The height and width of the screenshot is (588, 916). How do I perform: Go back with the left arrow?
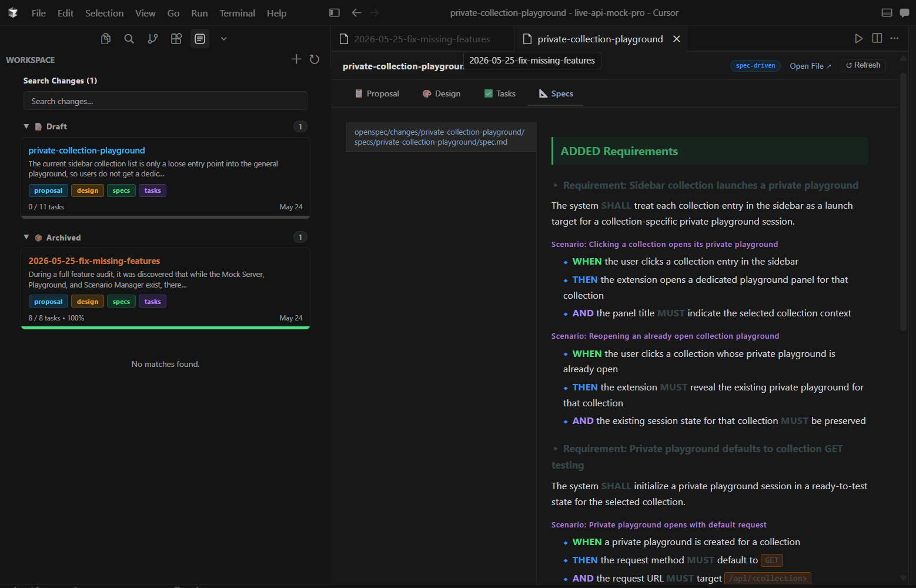(356, 13)
